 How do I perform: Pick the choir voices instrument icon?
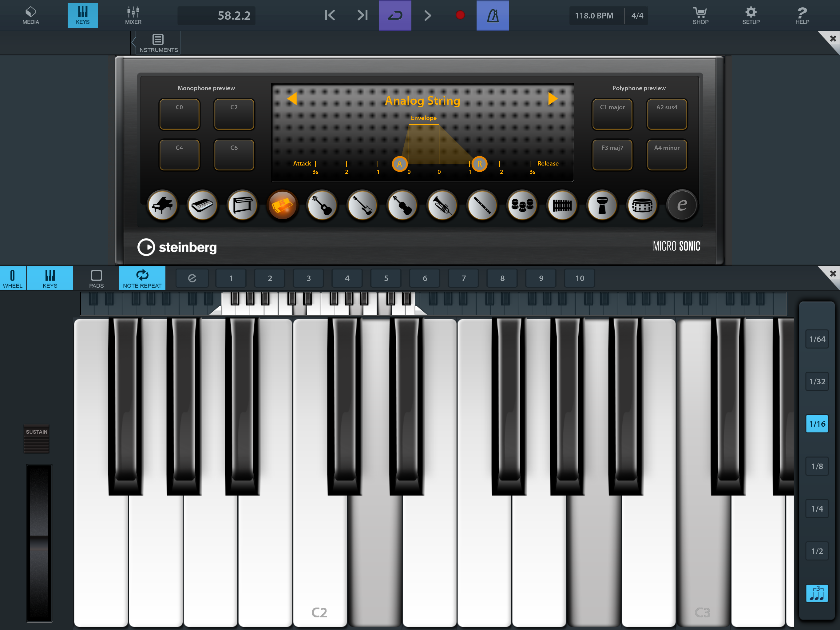coord(522,205)
